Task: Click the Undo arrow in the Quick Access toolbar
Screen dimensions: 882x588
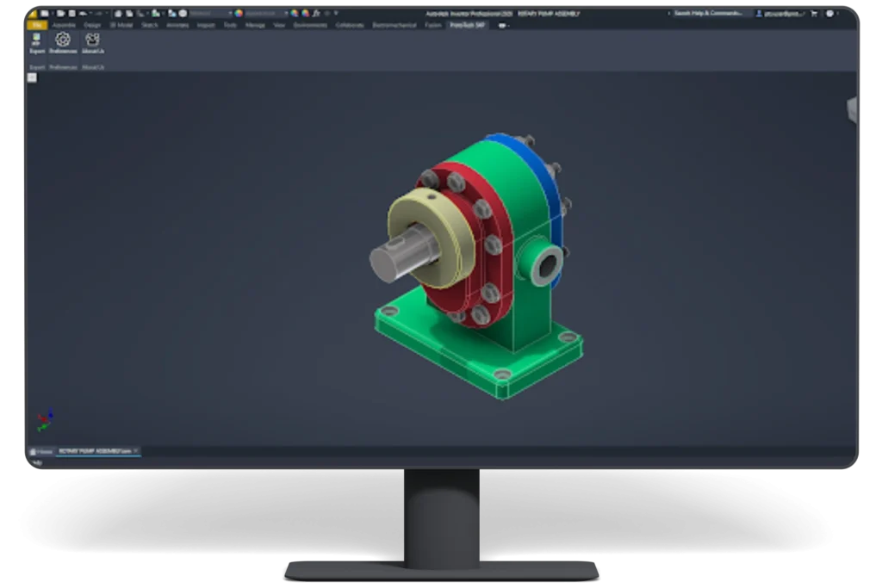Action: 85,13
